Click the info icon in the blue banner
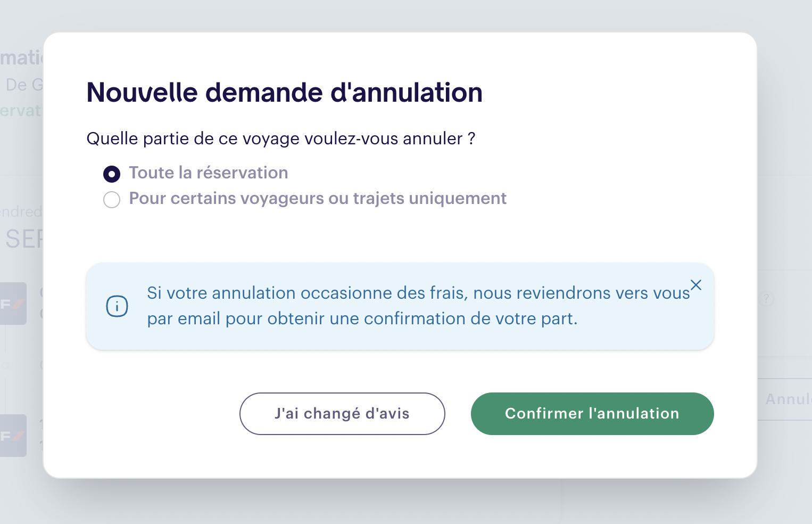 tap(117, 306)
